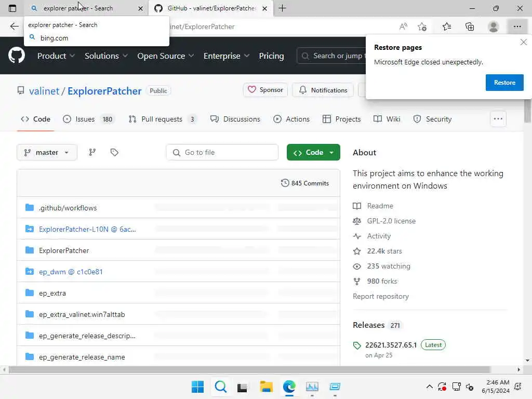Image resolution: width=532 pixels, height=399 pixels.
Task: Open the Activity link
Action: tap(379, 236)
